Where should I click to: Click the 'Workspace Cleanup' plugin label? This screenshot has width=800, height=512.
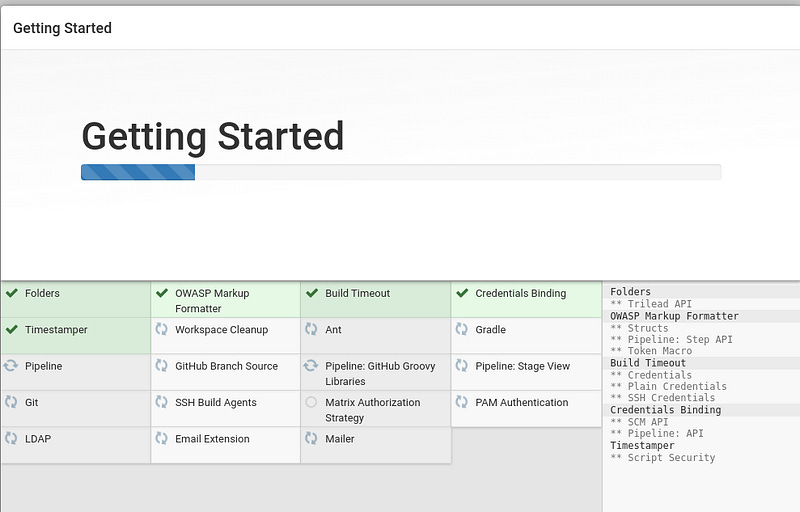(x=221, y=329)
